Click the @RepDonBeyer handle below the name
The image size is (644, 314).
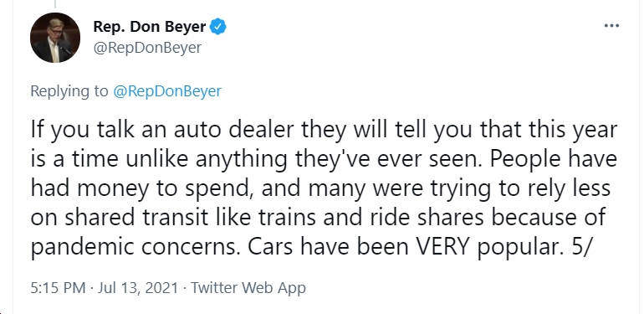click(x=147, y=48)
